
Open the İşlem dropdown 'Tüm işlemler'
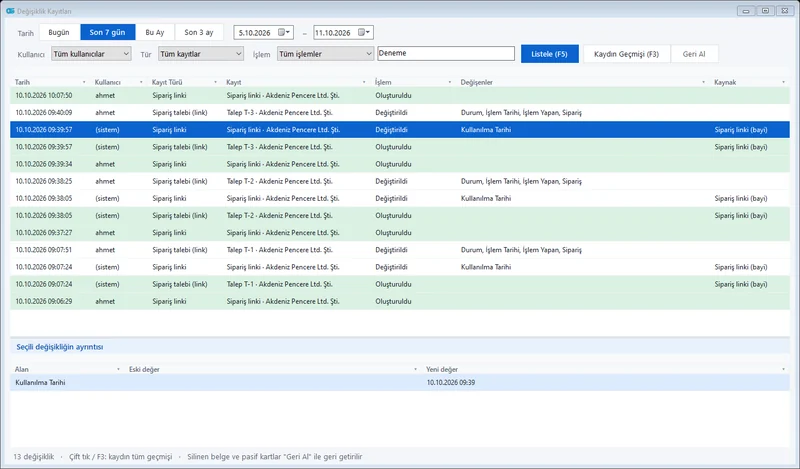[x=326, y=54]
